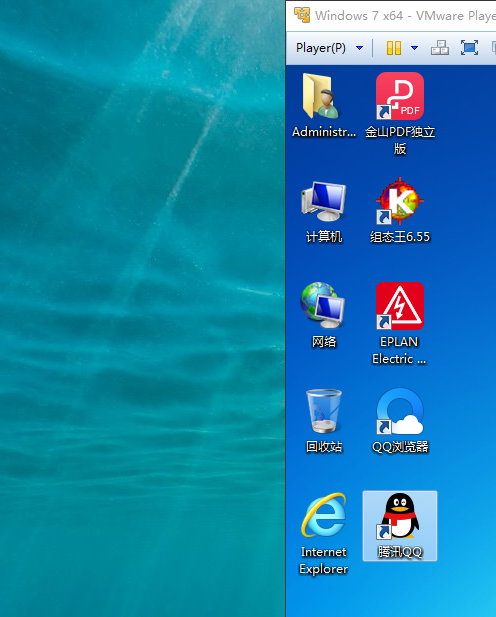Click the VMware Player title bar icon
496x617 pixels.
coord(302,15)
